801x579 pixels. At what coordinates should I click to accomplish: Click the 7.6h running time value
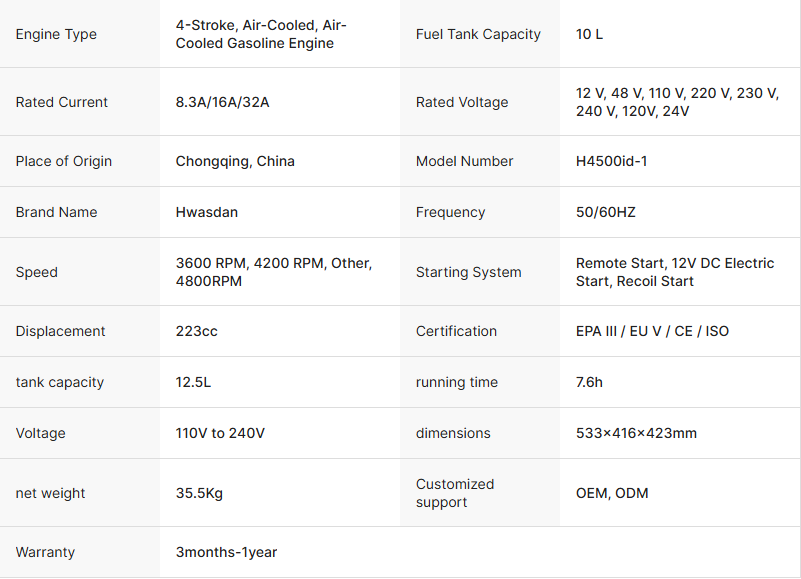coord(589,382)
